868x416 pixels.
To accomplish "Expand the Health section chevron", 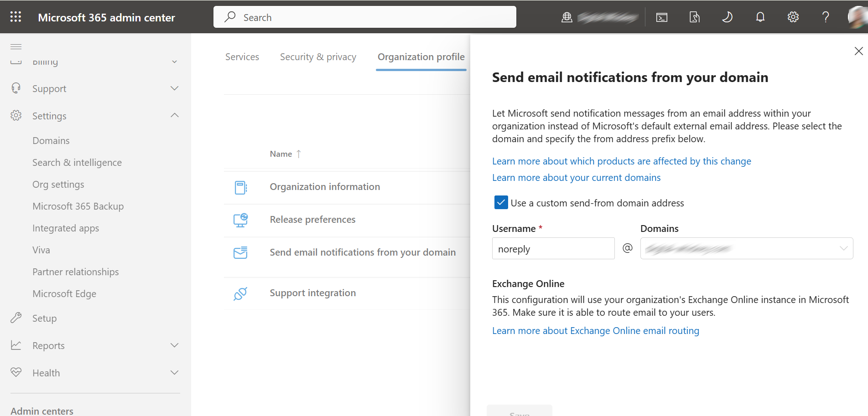I will (174, 372).
